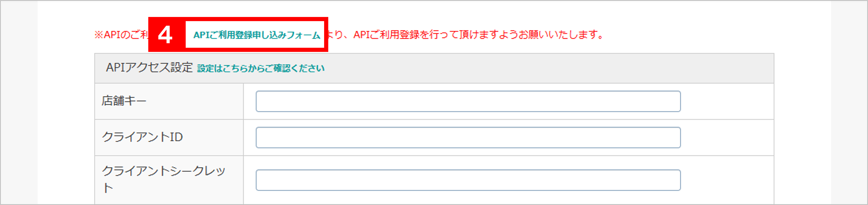Screen dimensions: 868x205
Task: Select the APIアクセス設定 section header
Action: [149, 68]
